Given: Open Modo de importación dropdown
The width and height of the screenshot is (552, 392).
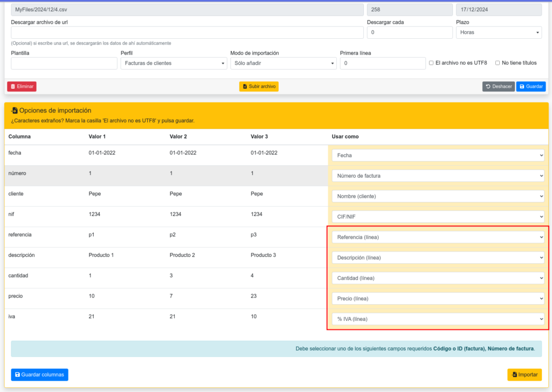Looking at the screenshot, I should [x=283, y=64].
